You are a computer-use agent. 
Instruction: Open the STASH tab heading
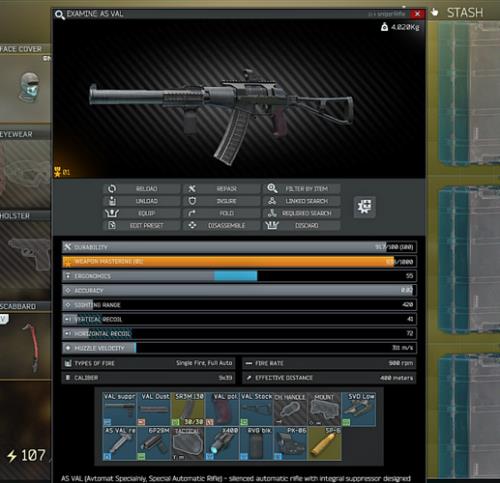[465, 13]
